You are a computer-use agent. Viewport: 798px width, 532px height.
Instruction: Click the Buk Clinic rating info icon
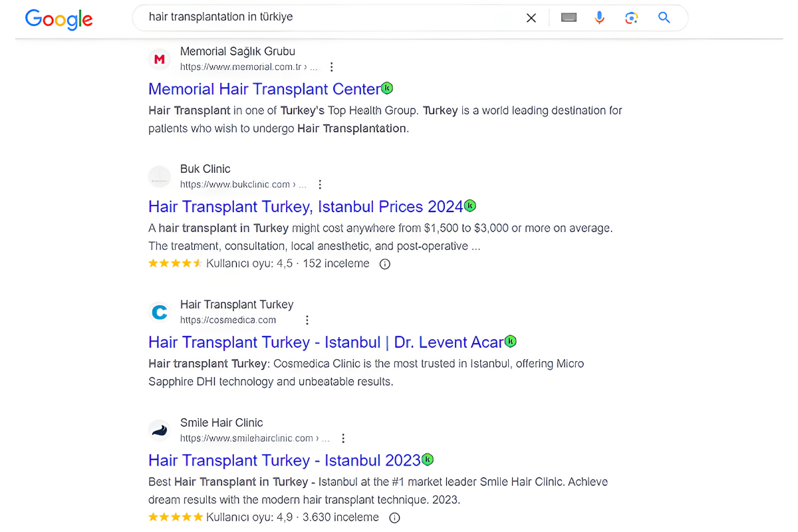[x=384, y=264]
